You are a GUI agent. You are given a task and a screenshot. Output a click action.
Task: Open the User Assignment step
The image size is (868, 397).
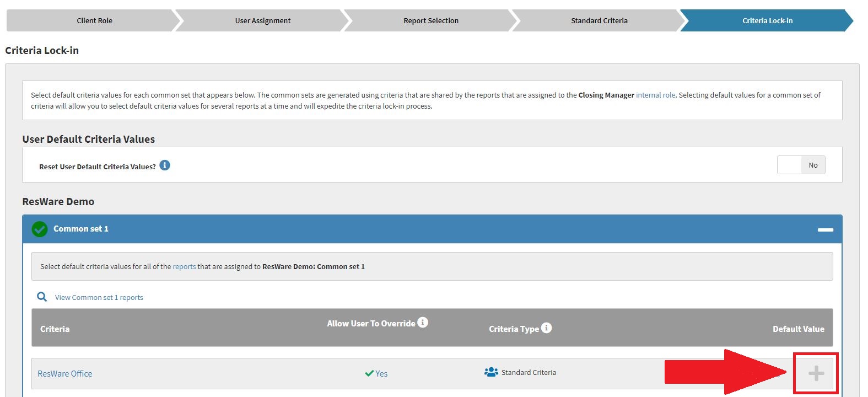tap(262, 20)
